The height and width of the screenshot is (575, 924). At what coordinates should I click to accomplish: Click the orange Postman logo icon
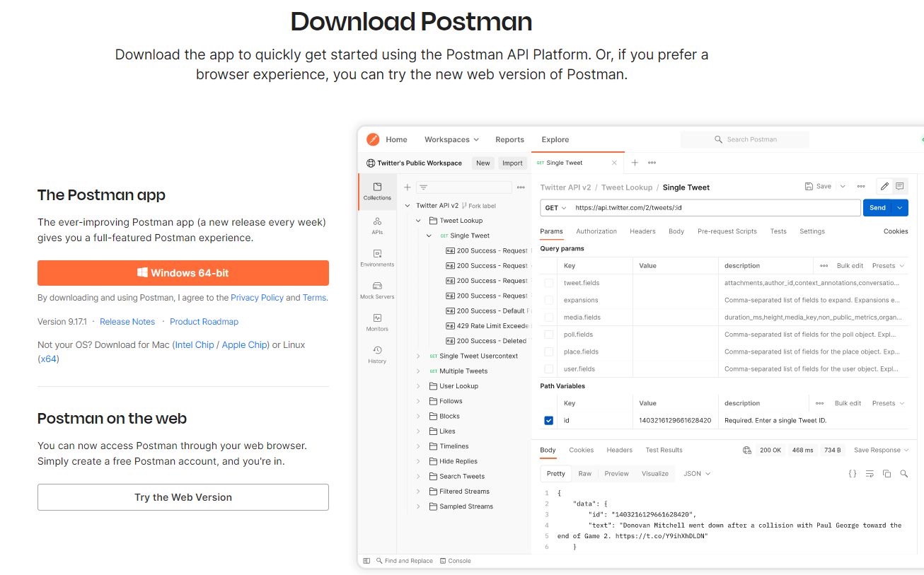pos(373,139)
